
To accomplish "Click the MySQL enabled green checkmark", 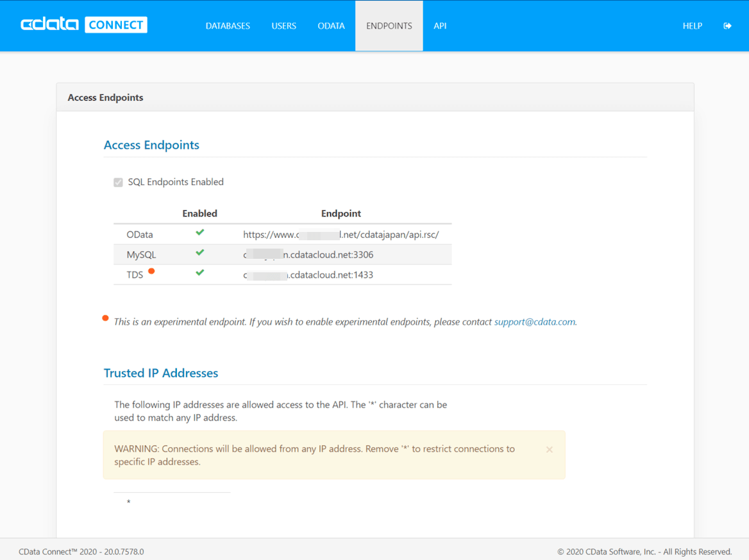I will (x=199, y=252).
